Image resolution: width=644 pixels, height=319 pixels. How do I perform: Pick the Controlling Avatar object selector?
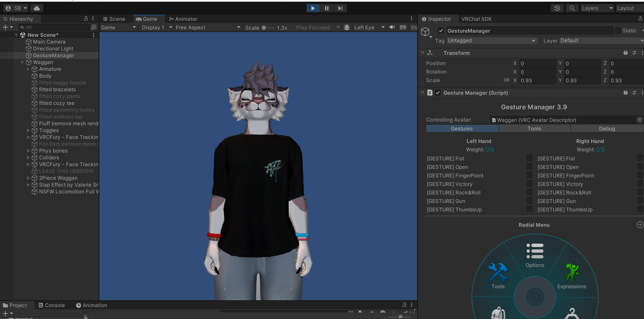pos(640,120)
